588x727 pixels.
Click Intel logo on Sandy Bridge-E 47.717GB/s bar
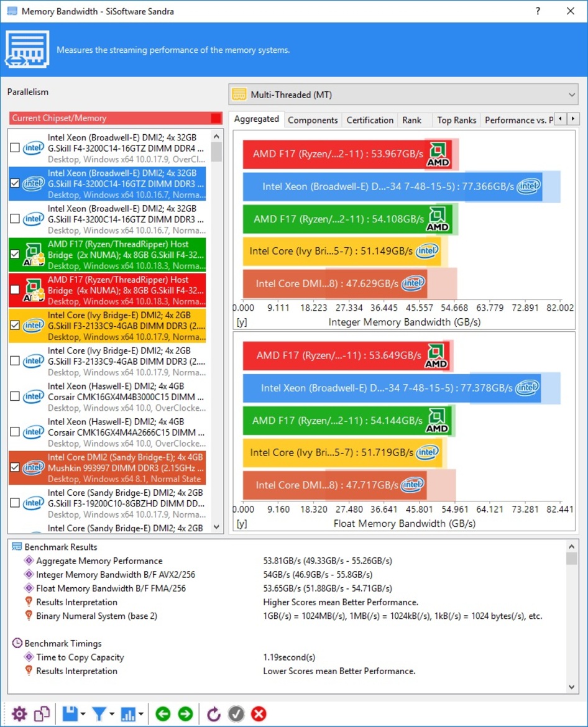click(411, 485)
